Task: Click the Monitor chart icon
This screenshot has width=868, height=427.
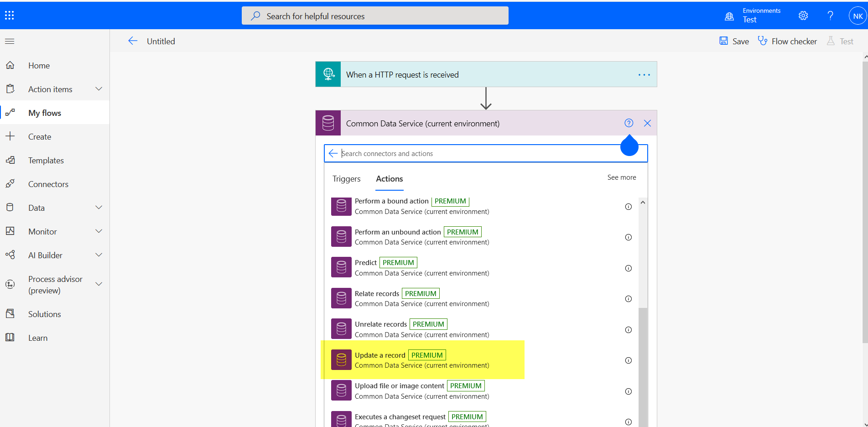Action: tap(10, 231)
